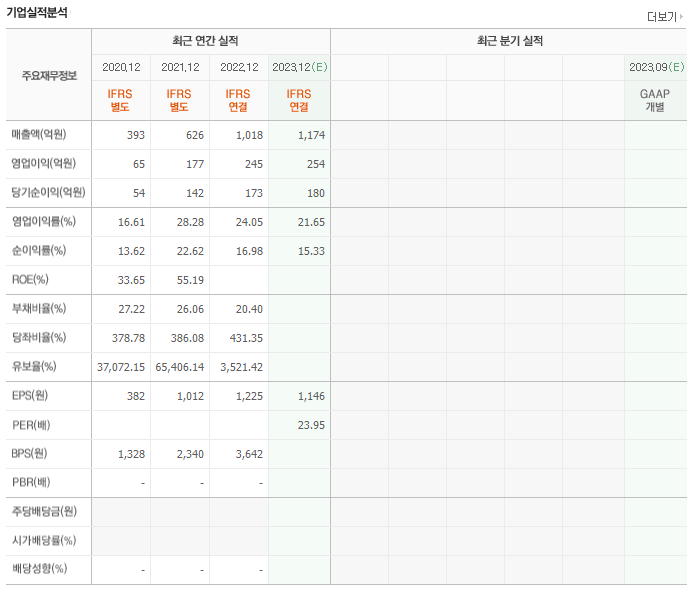
Task: Click the 393 revenue value
Action: point(136,135)
